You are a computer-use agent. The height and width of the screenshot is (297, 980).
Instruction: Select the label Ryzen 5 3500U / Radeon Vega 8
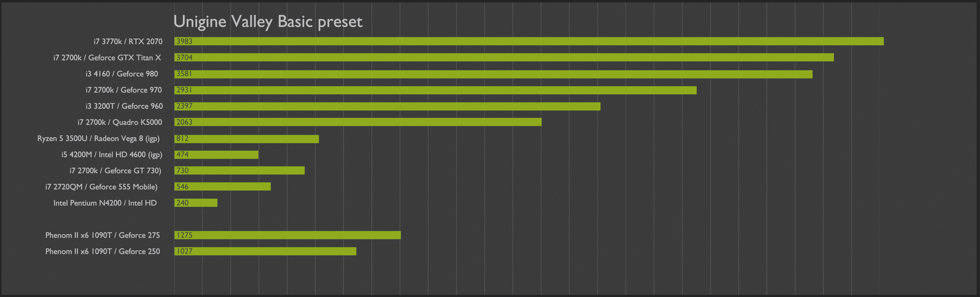[x=99, y=139]
